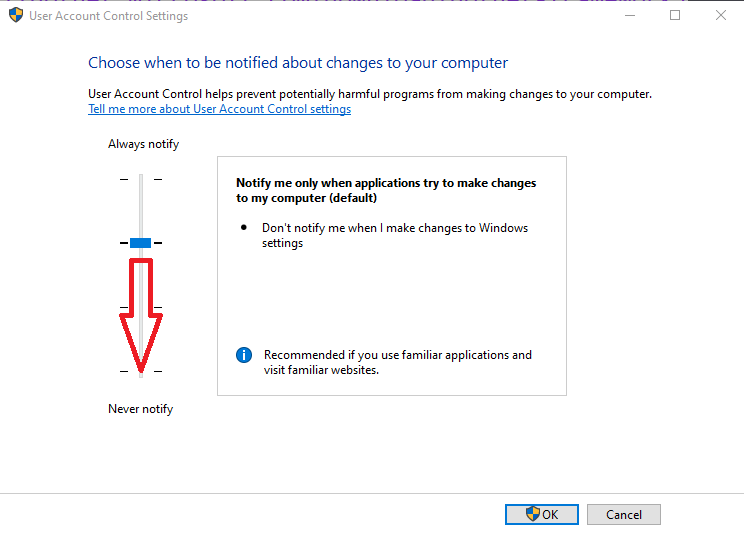
Task: Click 'Recommended if you use familiar applications' text
Action: click(x=398, y=362)
